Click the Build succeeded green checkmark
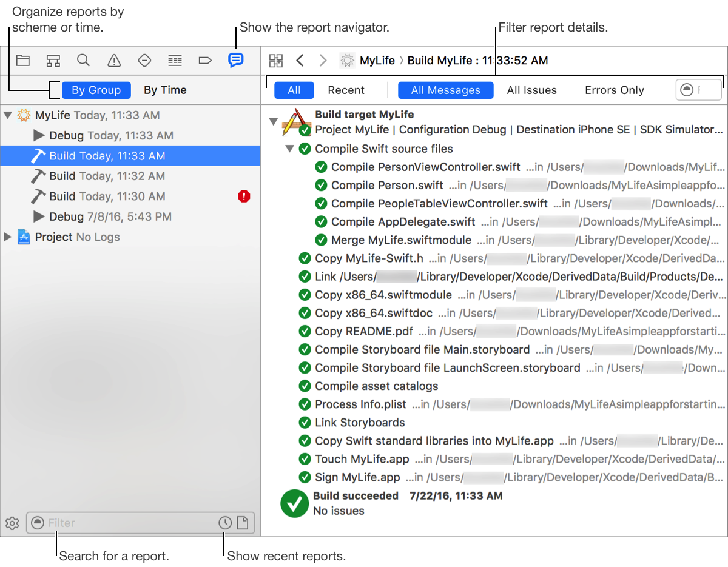The image size is (728, 567). pos(295,503)
